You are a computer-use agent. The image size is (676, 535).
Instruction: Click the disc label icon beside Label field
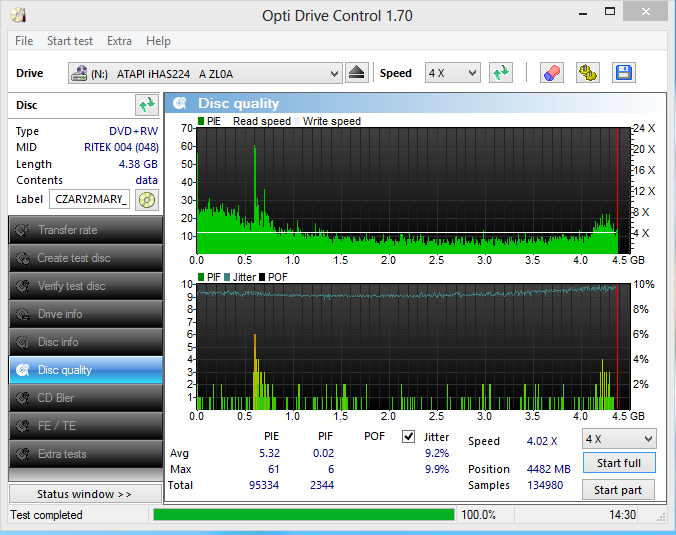coord(147,199)
